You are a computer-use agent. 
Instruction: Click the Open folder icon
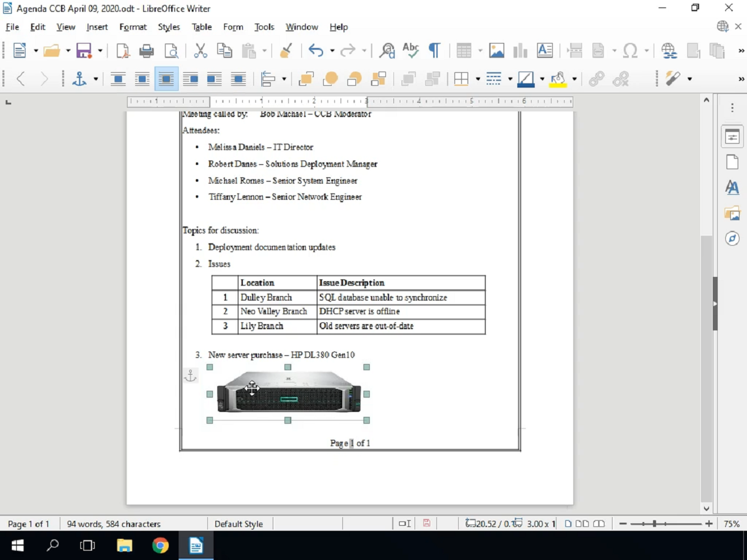(52, 50)
